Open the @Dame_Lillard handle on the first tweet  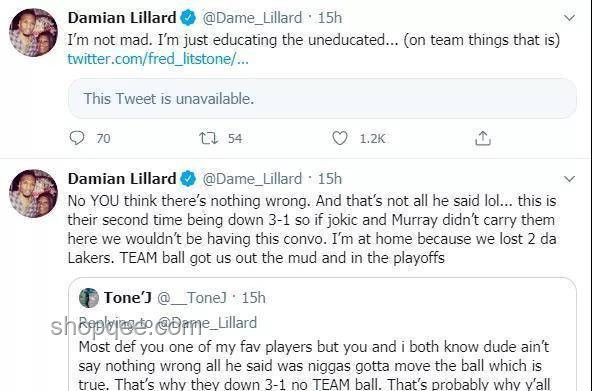(252, 18)
